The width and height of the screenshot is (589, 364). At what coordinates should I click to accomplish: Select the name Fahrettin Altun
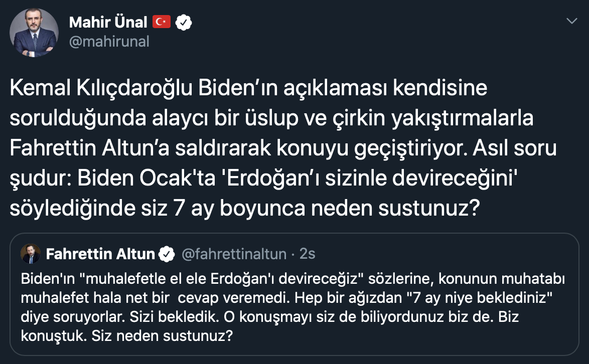(101, 254)
